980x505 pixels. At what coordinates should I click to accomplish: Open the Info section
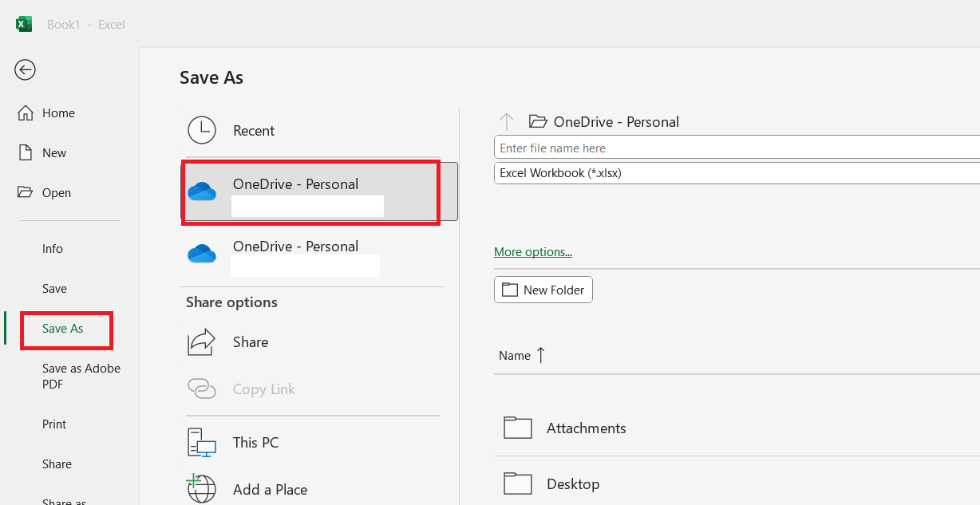coord(53,249)
